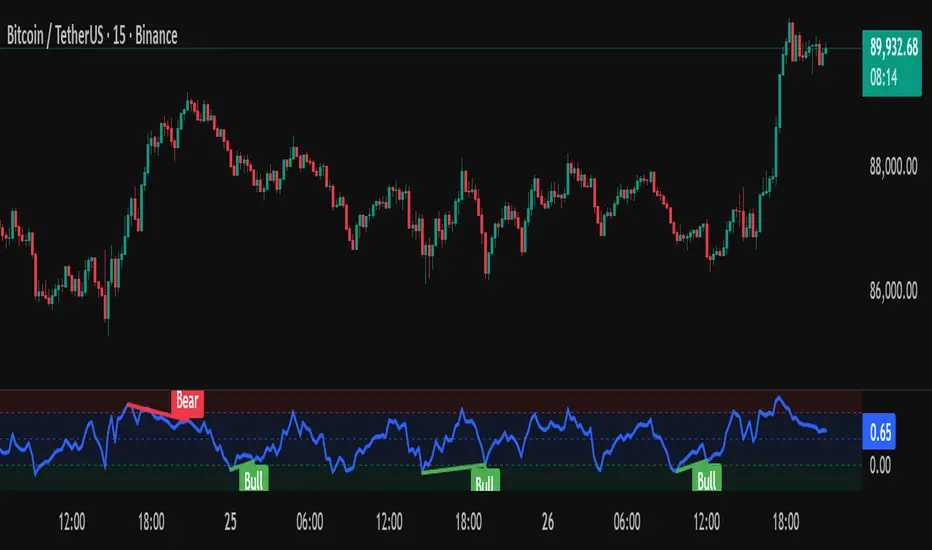Click the 25 date axis label

(231, 522)
